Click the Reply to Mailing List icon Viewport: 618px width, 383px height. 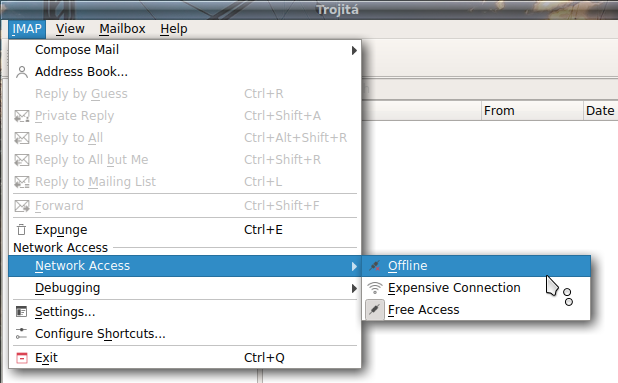[x=22, y=182]
